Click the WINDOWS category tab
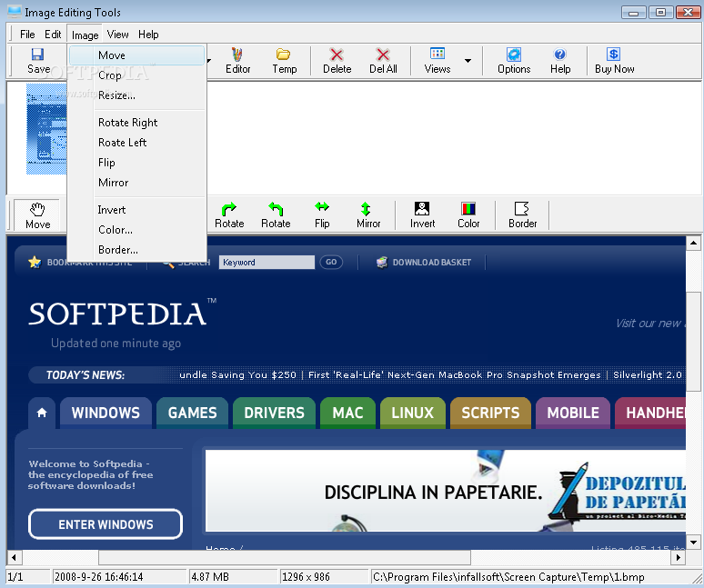This screenshot has height=588, width=704. point(106,413)
